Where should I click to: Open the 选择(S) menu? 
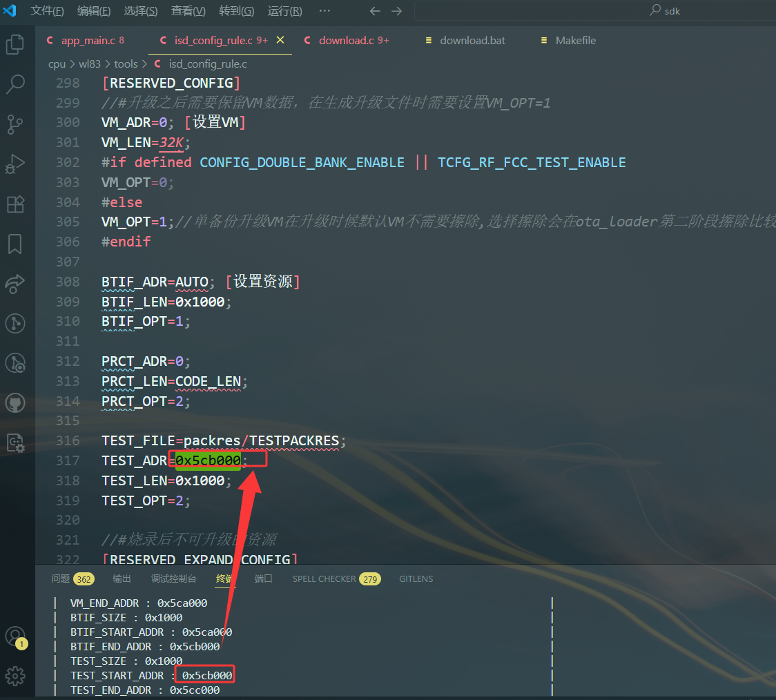click(x=141, y=11)
